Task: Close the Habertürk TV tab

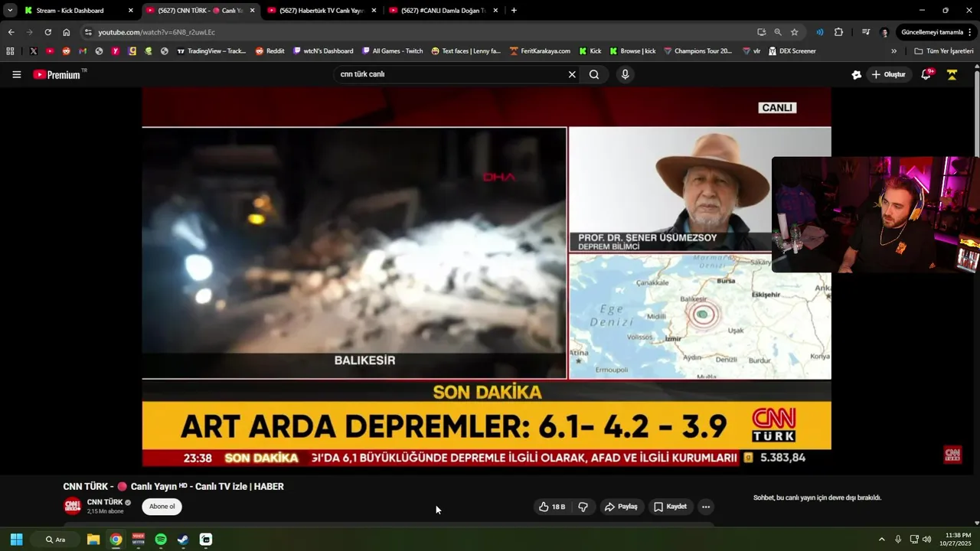Action: pos(374,11)
